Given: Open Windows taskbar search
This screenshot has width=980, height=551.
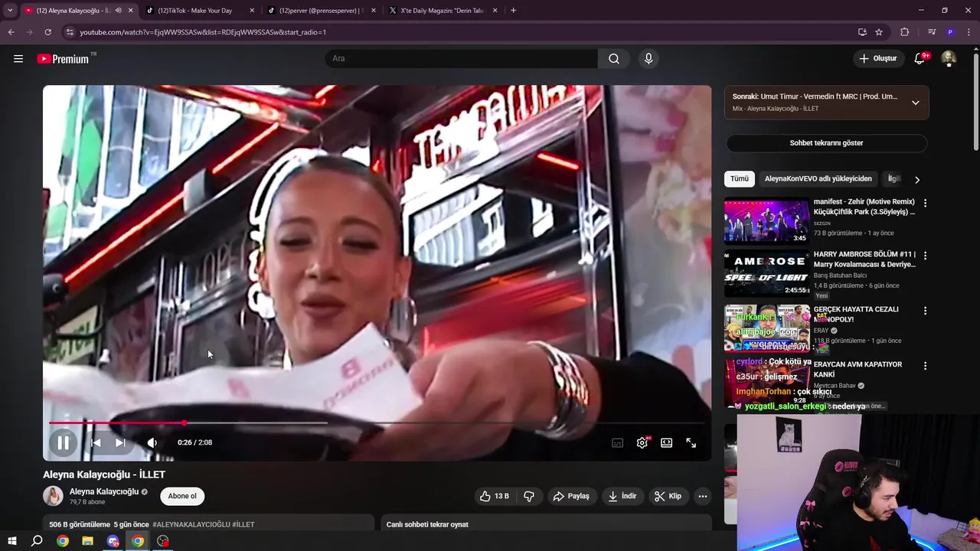Looking at the screenshot, I should pyautogui.click(x=37, y=541).
